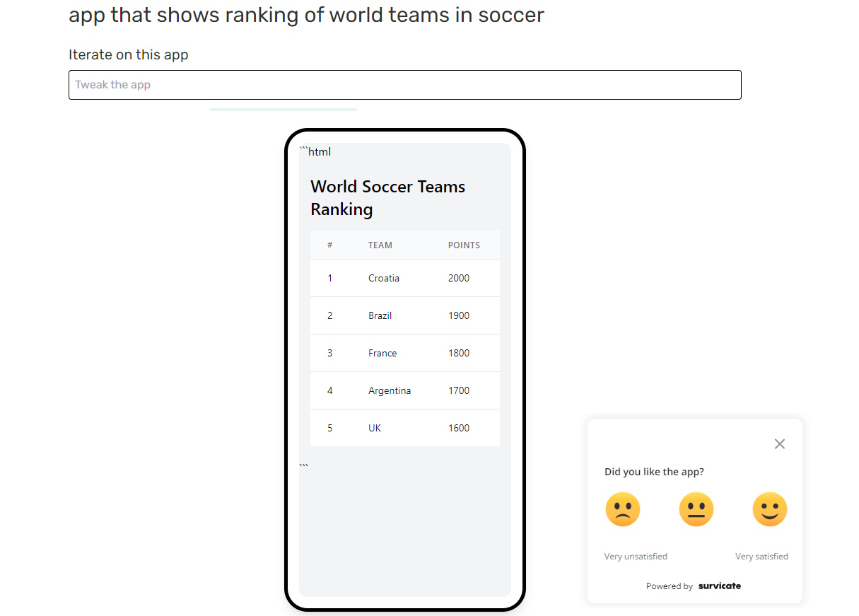Click the app prompt title text
This screenshot has height=616, width=859.
(x=306, y=15)
